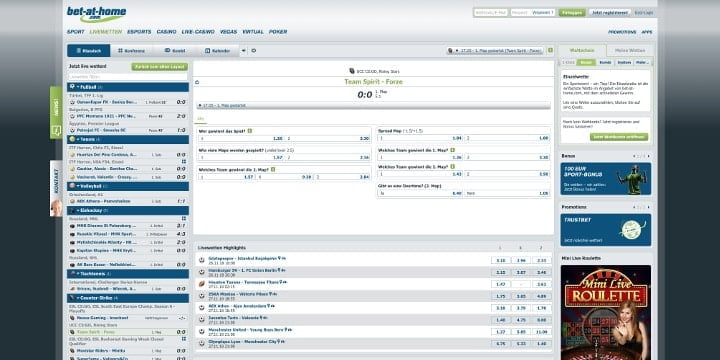Bet on team 1 at 1.28 to win the match
The image size is (720, 360).
(241, 138)
